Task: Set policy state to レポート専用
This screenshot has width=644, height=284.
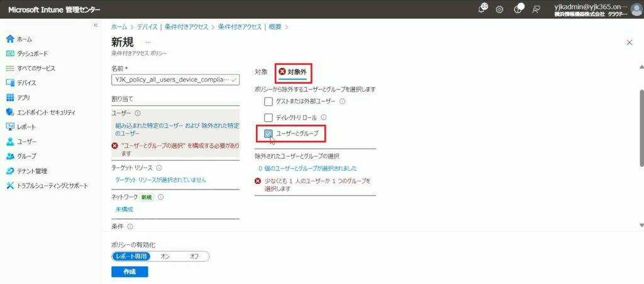Action: pyautogui.click(x=131, y=256)
